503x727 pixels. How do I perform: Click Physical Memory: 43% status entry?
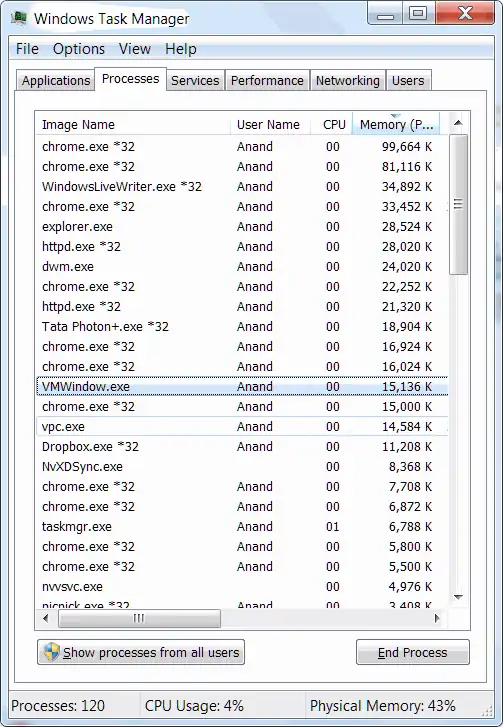pos(383,706)
